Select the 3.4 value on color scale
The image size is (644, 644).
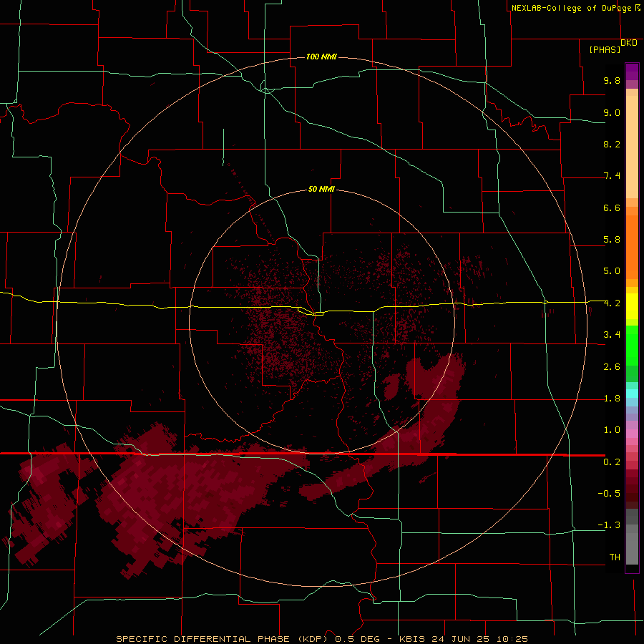tap(612, 335)
